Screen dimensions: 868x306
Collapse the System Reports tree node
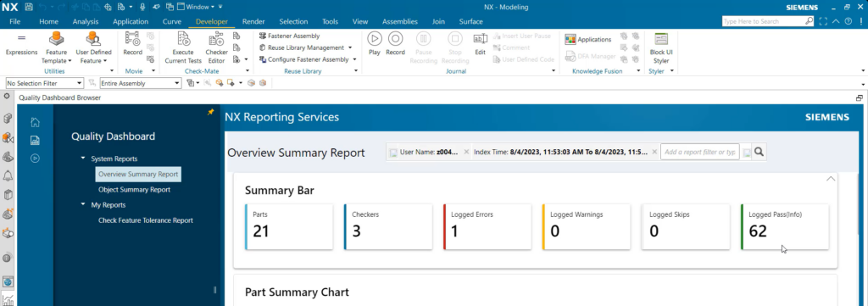[84, 159]
